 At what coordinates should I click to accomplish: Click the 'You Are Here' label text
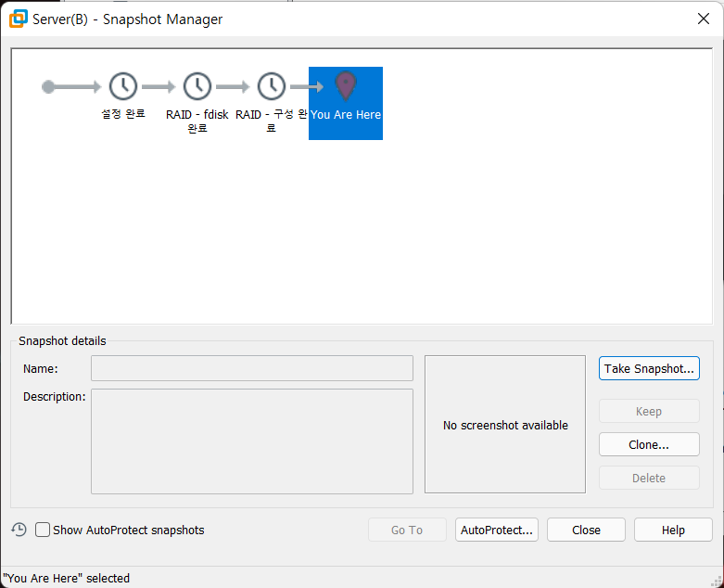346,115
